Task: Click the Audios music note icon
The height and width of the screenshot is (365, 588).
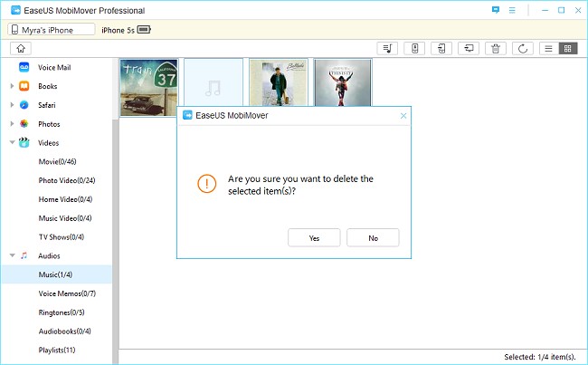Action: point(24,255)
